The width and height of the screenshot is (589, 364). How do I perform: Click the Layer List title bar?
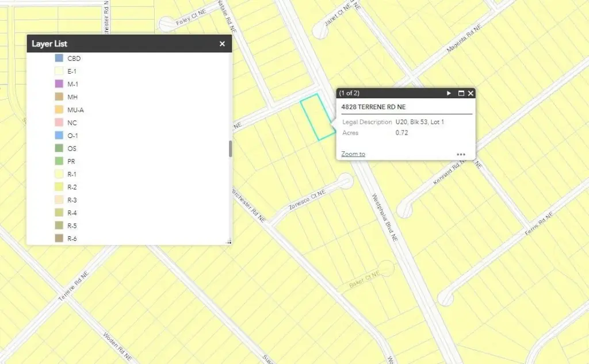[x=115, y=44]
